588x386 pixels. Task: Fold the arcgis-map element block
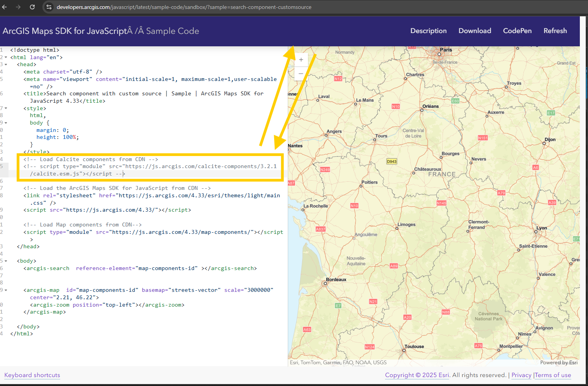pos(6,290)
